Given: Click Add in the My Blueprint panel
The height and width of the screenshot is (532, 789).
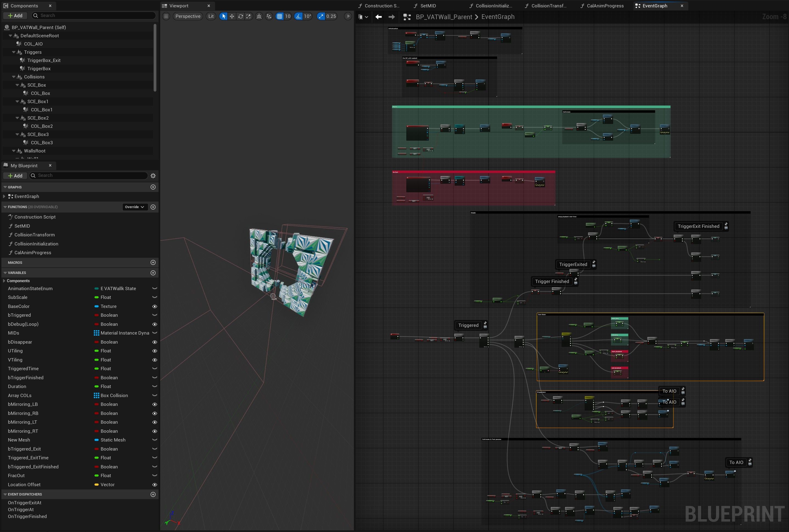Looking at the screenshot, I should point(15,176).
